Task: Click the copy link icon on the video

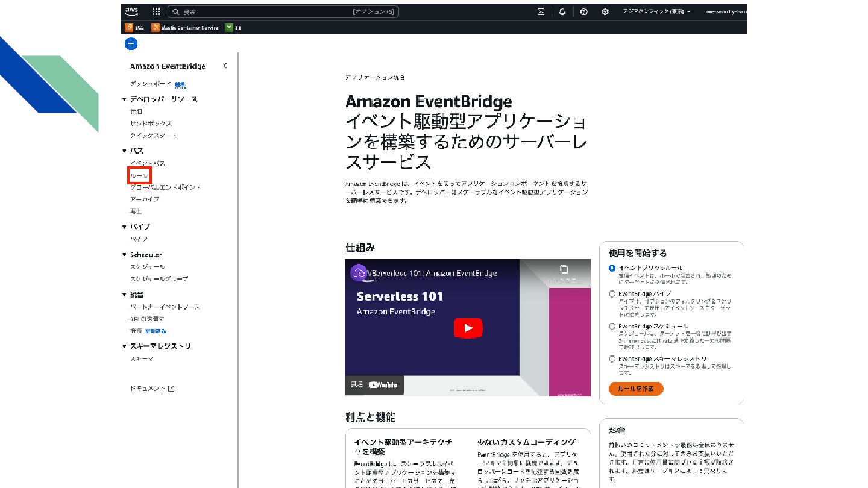Action: pyautogui.click(x=564, y=269)
